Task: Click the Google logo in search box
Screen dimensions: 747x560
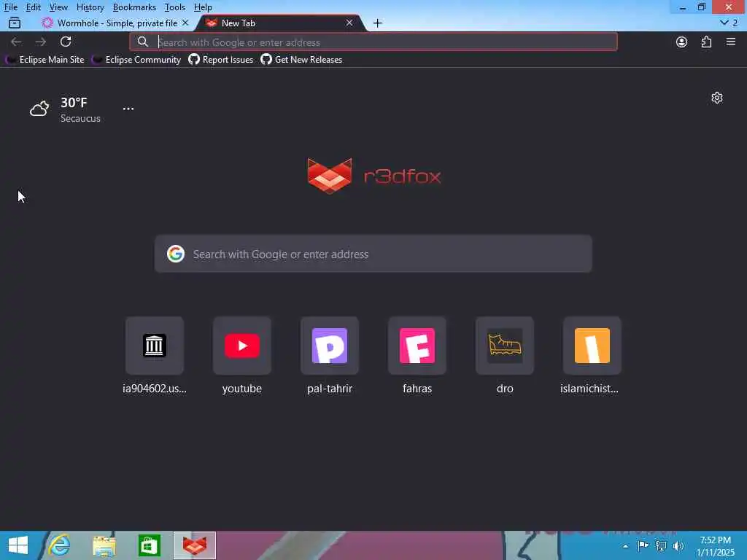Action: (175, 254)
